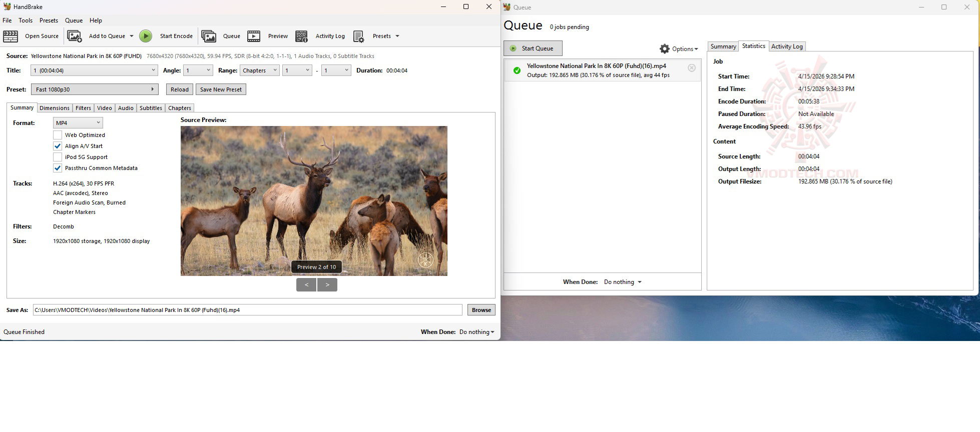Screen dimensions: 980x432
Task: Show next preview image
Action: pyautogui.click(x=327, y=284)
